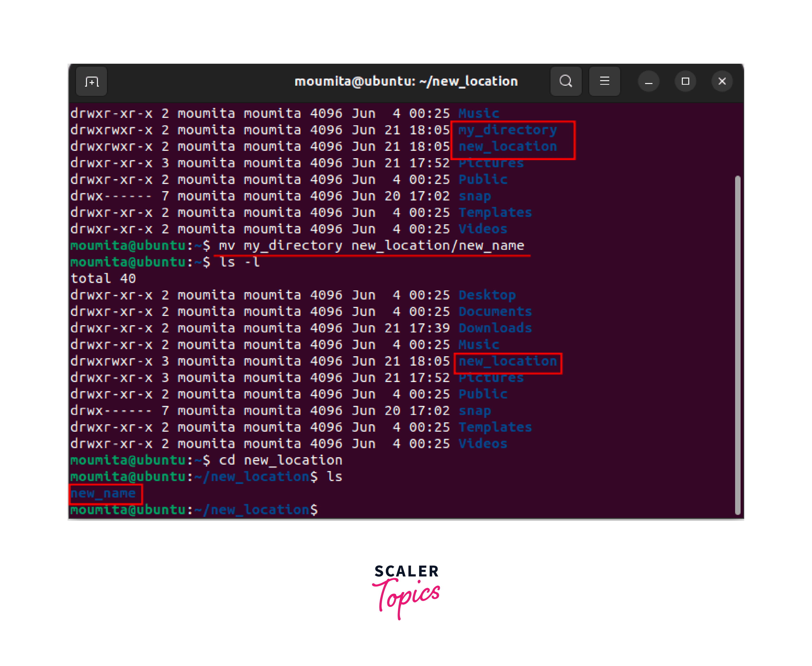812x666 pixels.
Task: Open the terminal hamburger menu
Action: (604, 81)
